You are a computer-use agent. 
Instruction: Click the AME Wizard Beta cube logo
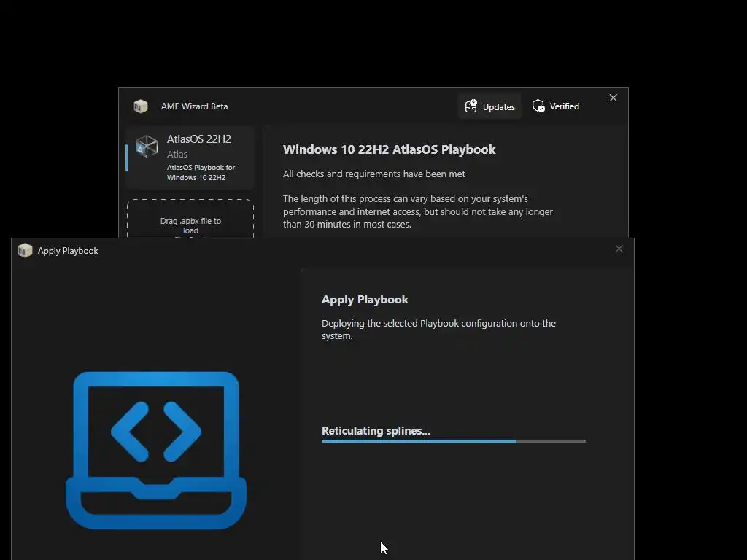(141, 106)
